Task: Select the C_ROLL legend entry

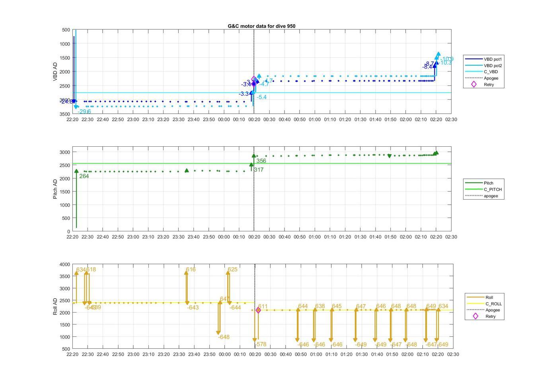Action: click(x=484, y=303)
